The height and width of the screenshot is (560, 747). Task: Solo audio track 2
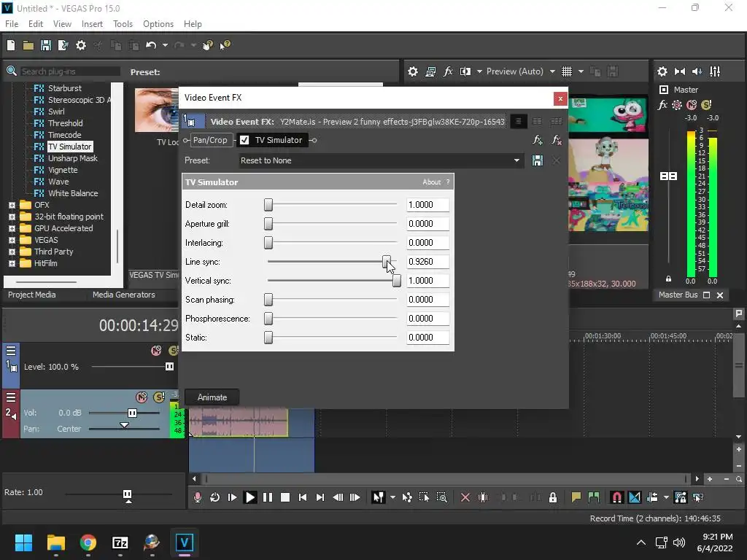click(x=158, y=397)
